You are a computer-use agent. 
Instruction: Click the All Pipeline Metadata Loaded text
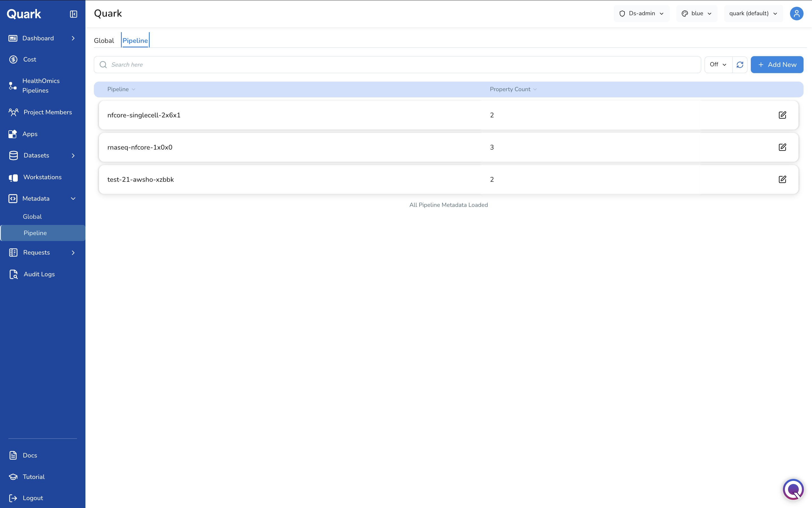click(x=449, y=205)
